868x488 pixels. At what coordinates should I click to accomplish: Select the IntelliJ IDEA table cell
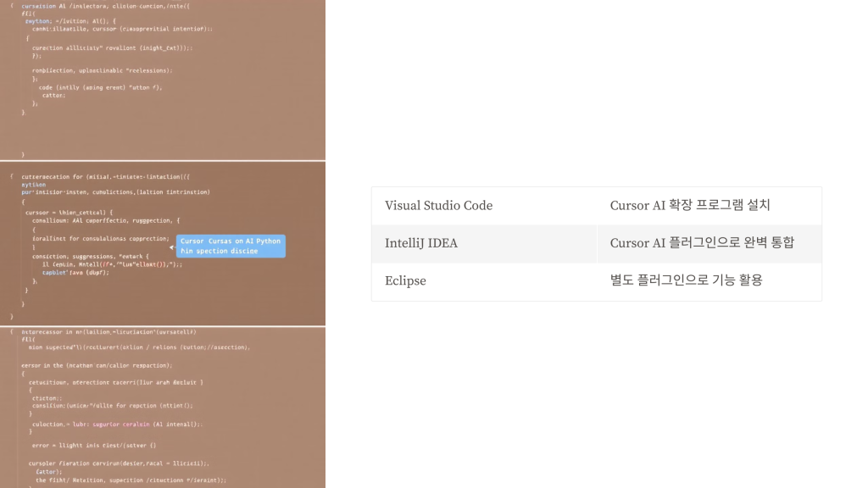pyautogui.click(x=484, y=243)
